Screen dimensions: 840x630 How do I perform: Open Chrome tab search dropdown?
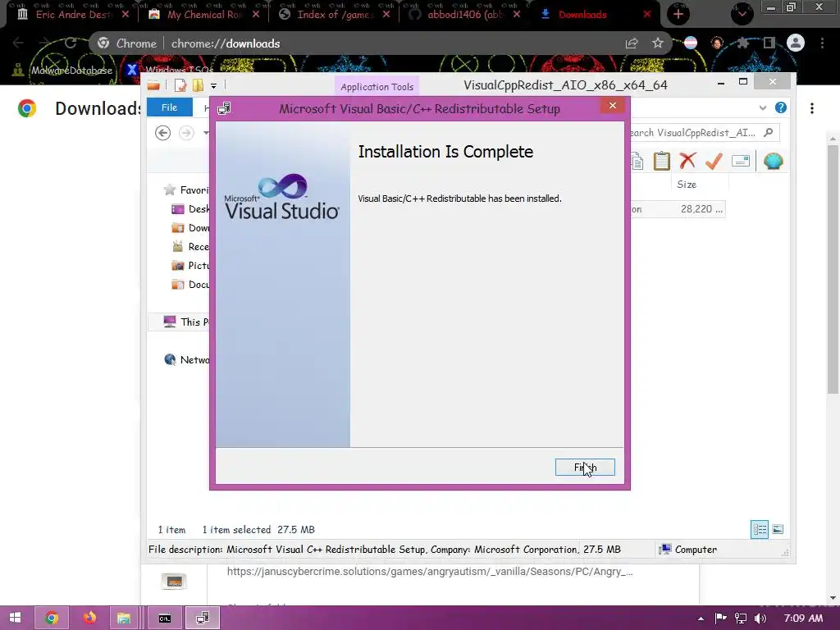click(742, 14)
